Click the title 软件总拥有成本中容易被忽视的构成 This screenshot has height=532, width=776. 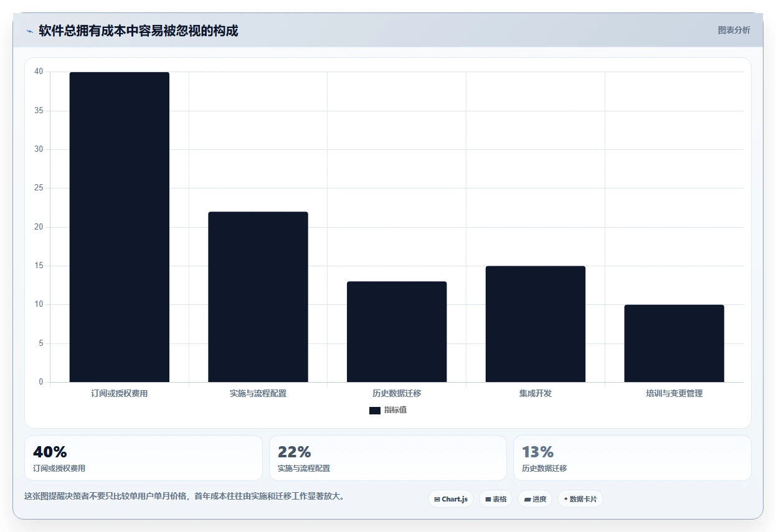click(138, 30)
